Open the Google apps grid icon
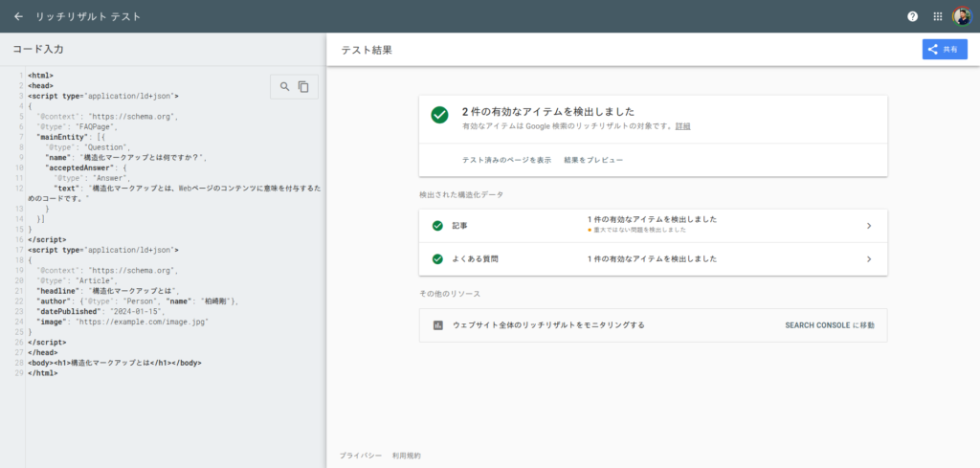 pyautogui.click(x=938, y=16)
